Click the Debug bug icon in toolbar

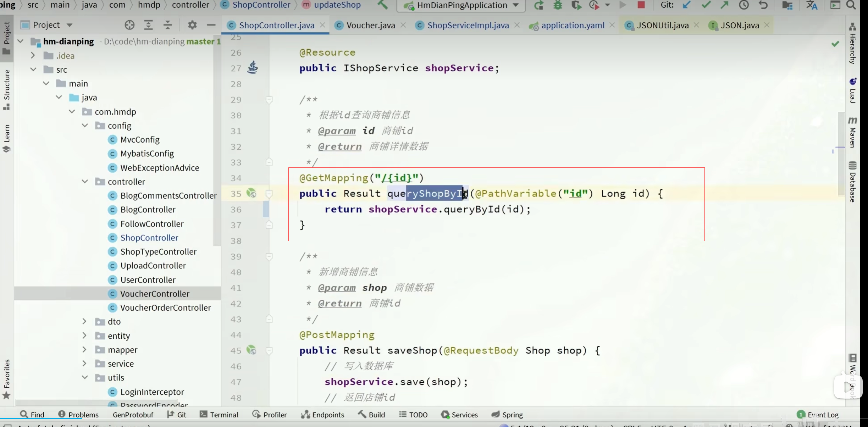pyautogui.click(x=558, y=5)
